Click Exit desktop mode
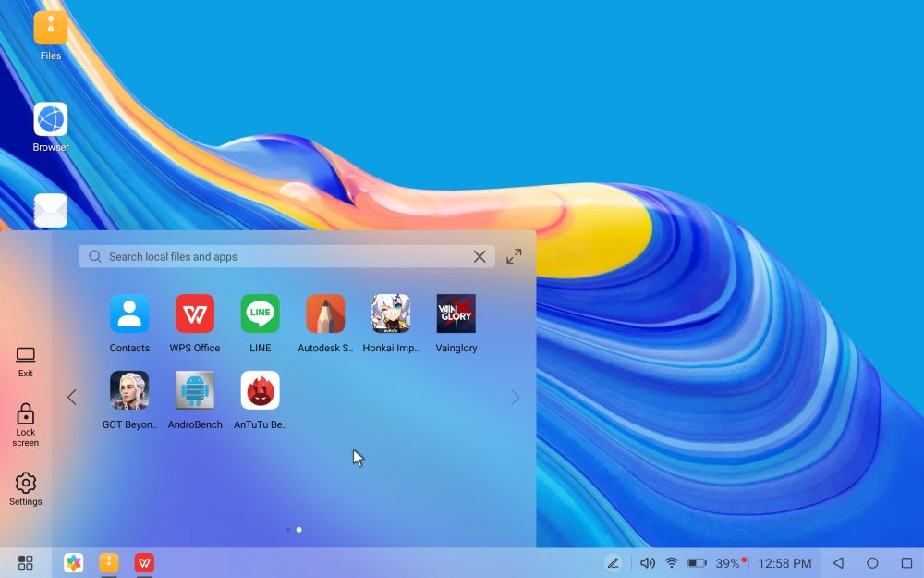 (25, 362)
